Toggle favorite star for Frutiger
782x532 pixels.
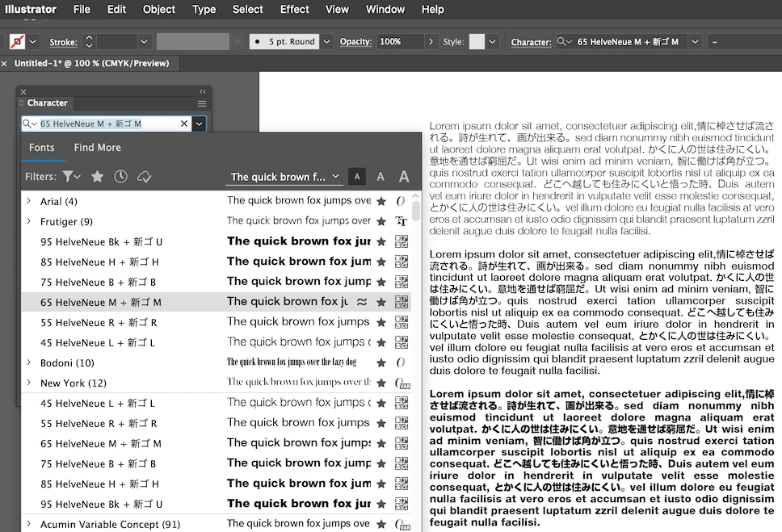[x=381, y=221]
